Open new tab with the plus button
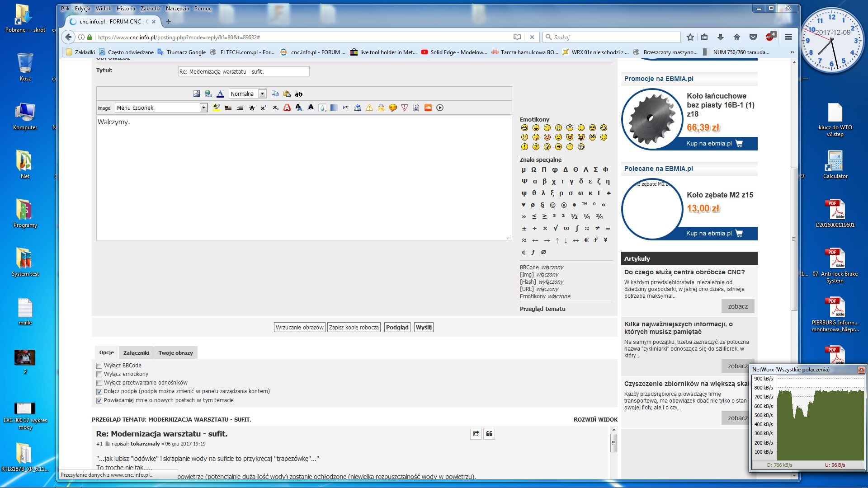Screen dimensions: 868x488 click(169, 21)
